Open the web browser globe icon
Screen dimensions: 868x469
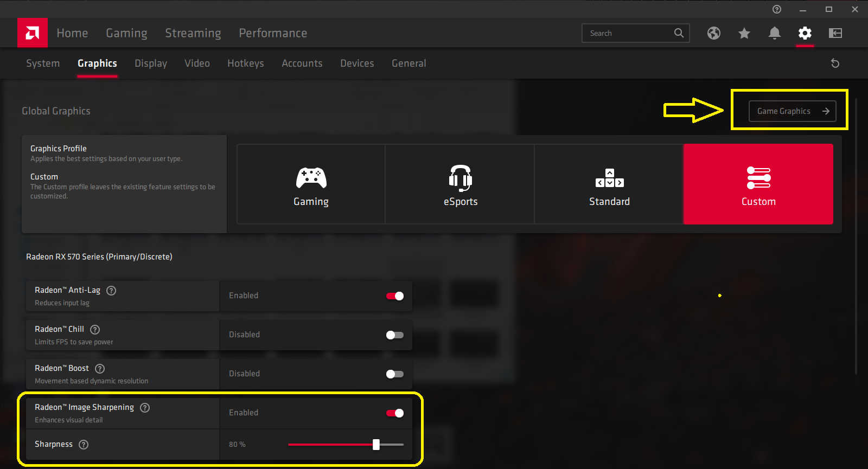(x=714, y=33)
